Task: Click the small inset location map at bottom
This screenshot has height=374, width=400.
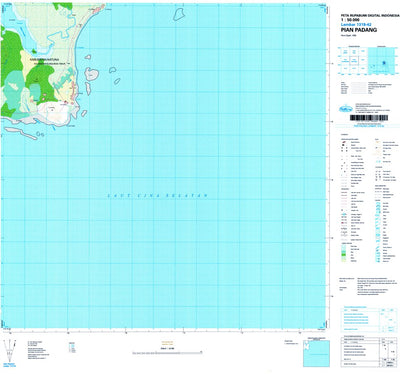Action: tap(316, 353)
